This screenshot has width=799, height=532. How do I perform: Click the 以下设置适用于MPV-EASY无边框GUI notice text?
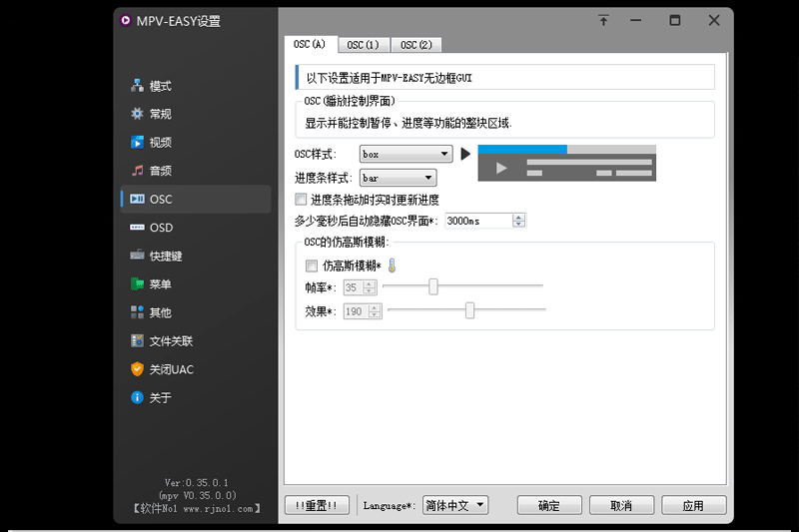point(389,78)
